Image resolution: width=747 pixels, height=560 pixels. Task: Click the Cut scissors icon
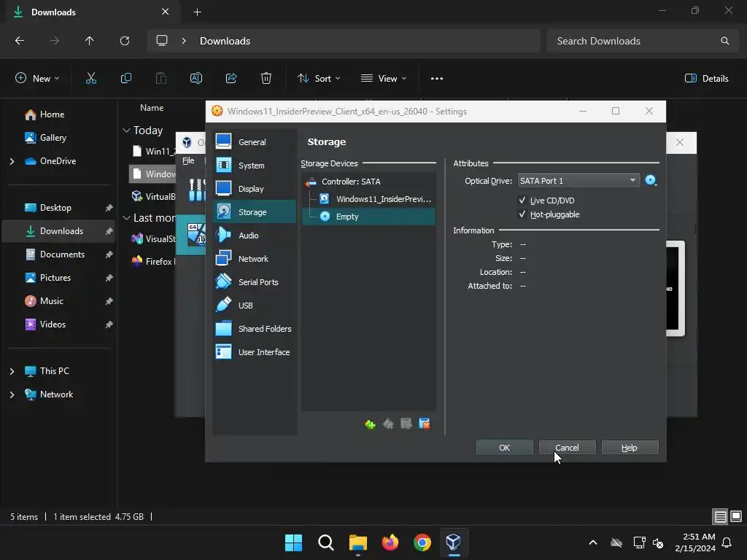91,78
